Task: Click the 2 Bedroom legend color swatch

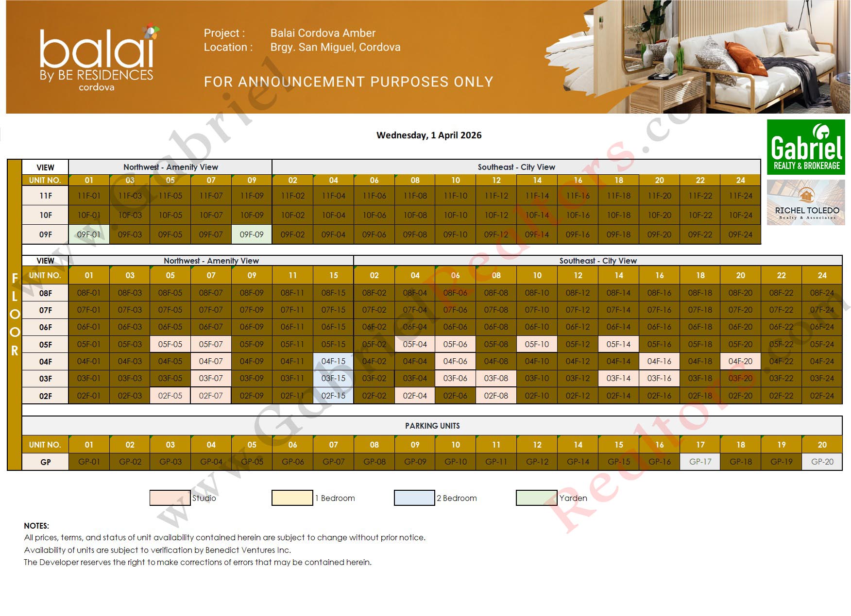Action: point(414,498)
